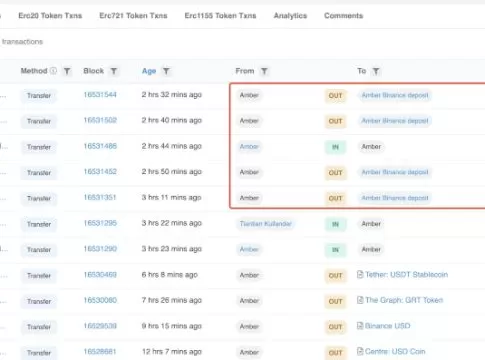This screenshot has width=485, height=360.
Task: Open the Age column filter icon
Action: click(166, 71)
